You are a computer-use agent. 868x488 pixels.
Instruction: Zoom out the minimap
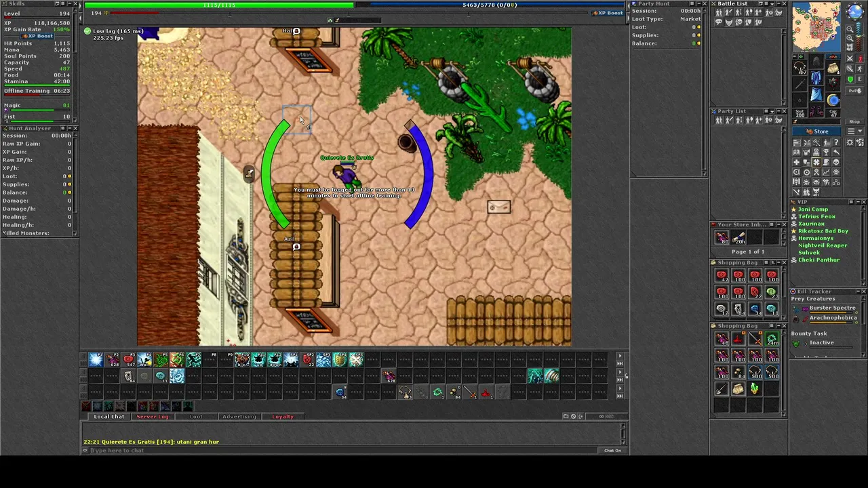(850, 28)
